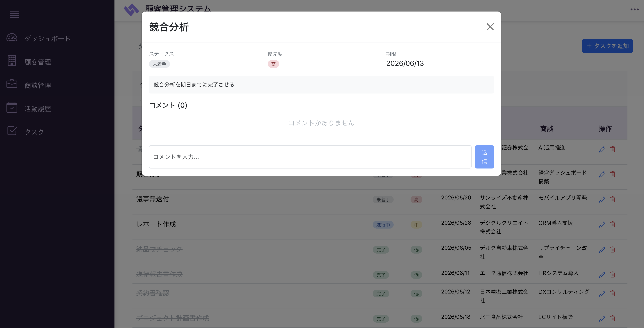Edit the 経営ダッシュボード構築 task row
The width and height of the screenshot is (644, 328).
(x=602, y=174)
